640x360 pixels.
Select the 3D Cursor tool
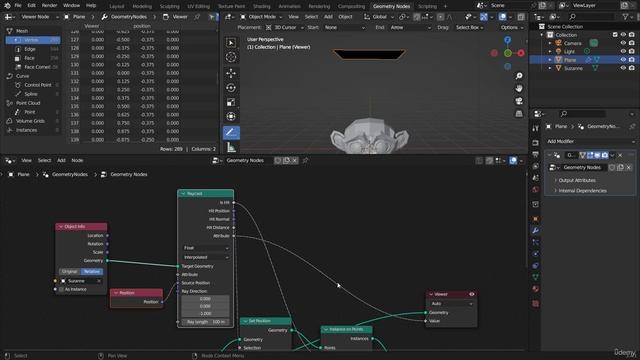tap(231, 57)
